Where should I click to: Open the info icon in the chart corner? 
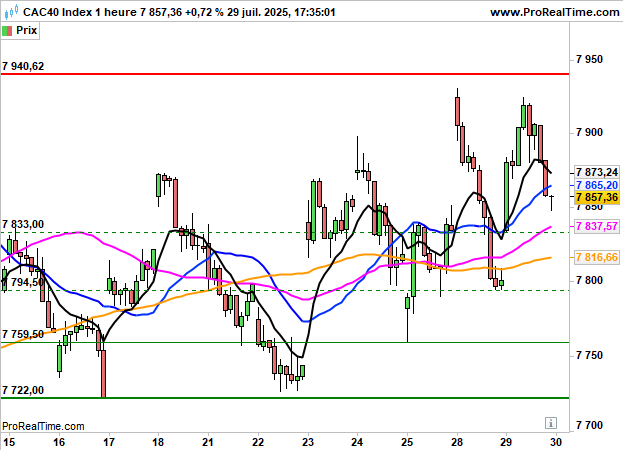tap(550, 423)
